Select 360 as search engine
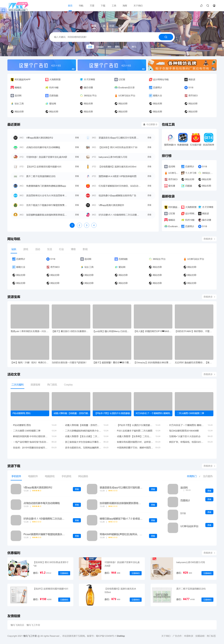224x644 pixels. [109, 47]
